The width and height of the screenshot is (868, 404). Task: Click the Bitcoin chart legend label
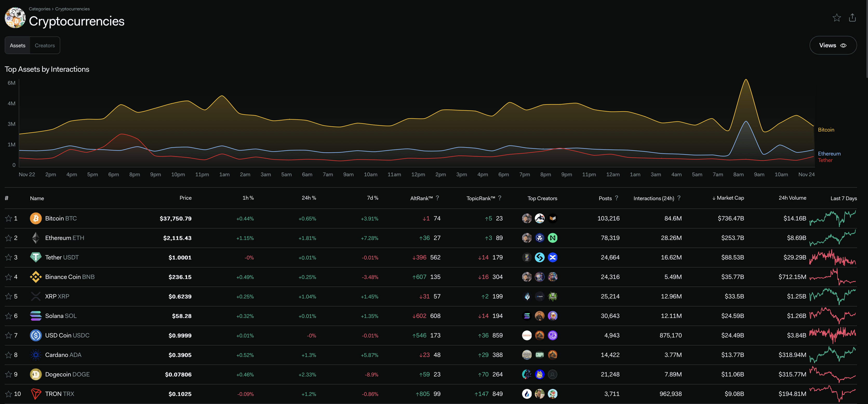826,130
